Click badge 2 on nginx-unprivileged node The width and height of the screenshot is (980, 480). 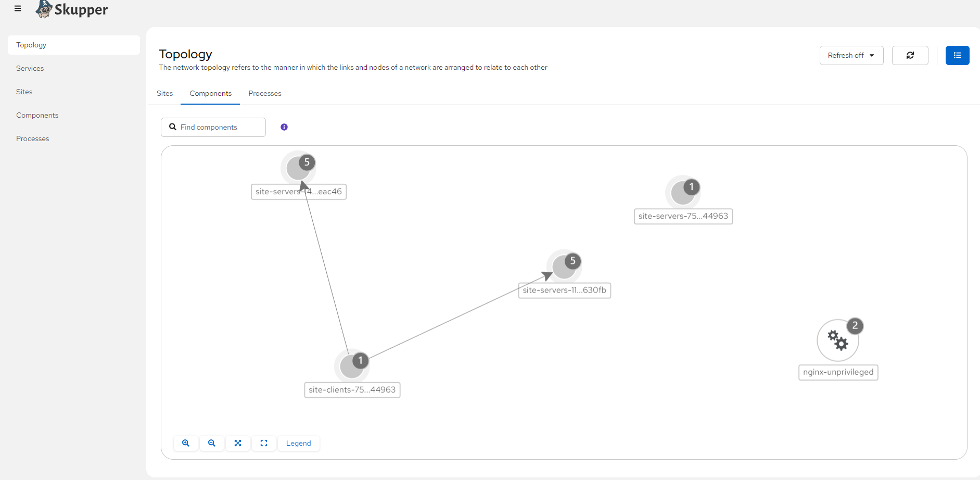point(855,326)
